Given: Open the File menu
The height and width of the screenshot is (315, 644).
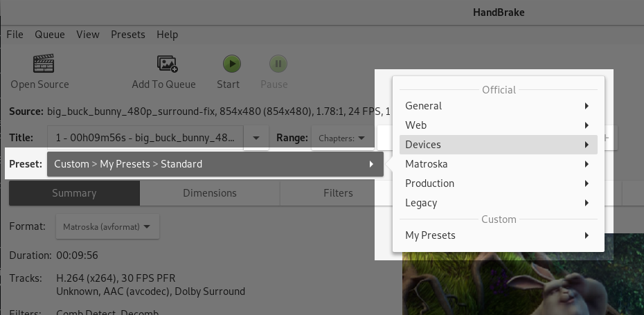Looking at the screenshot, I should click(15, 35).
